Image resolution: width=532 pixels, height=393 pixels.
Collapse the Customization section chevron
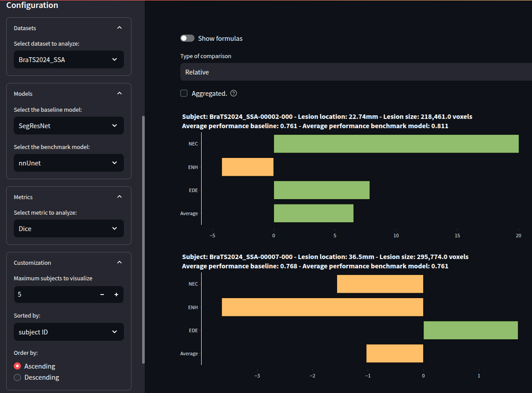[x=119, y=263]
